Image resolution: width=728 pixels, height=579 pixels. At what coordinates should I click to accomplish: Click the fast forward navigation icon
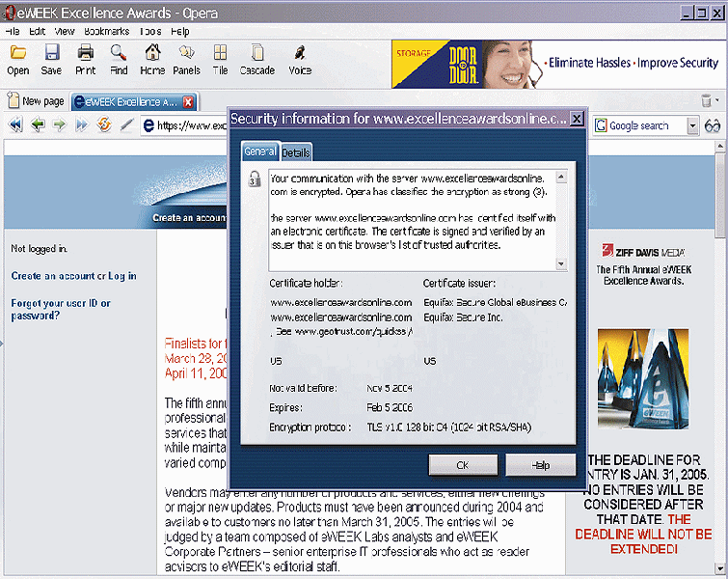pyautogui.click(x=82, y=124)
